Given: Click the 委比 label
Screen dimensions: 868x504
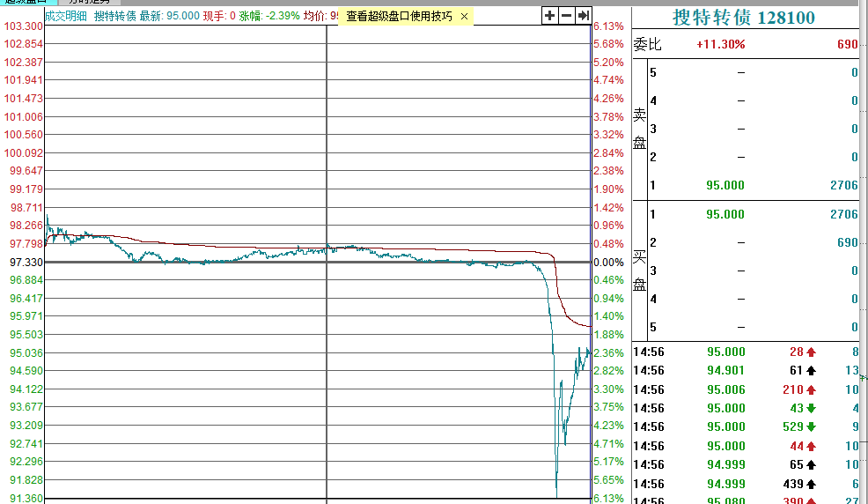Looking at the screenshot, I should 648,44.
